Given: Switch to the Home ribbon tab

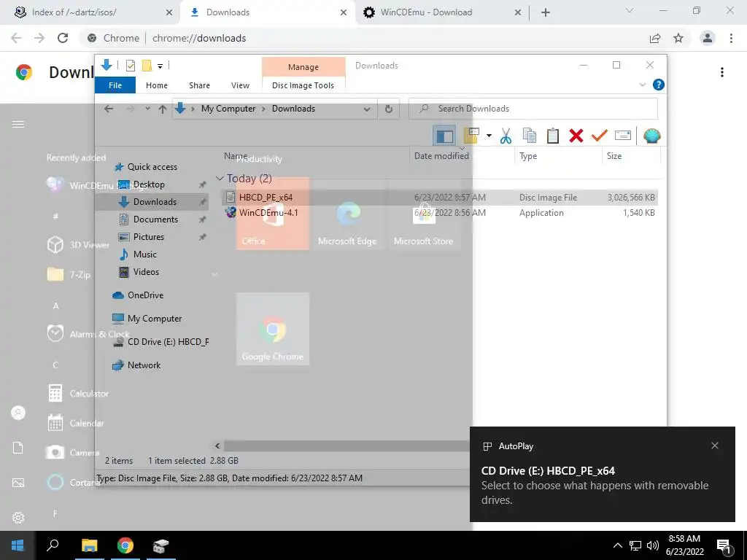Looking at the screenshot, I should point(157,85).
